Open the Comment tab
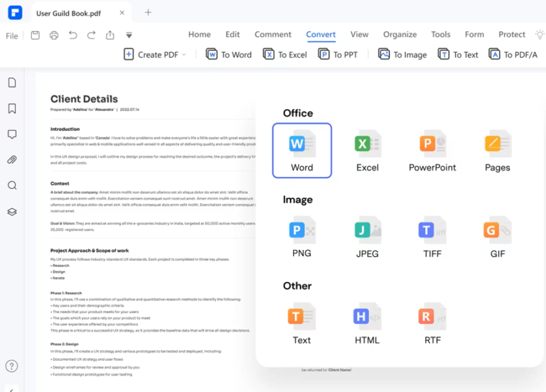546x392 pixels. [273, 34]
